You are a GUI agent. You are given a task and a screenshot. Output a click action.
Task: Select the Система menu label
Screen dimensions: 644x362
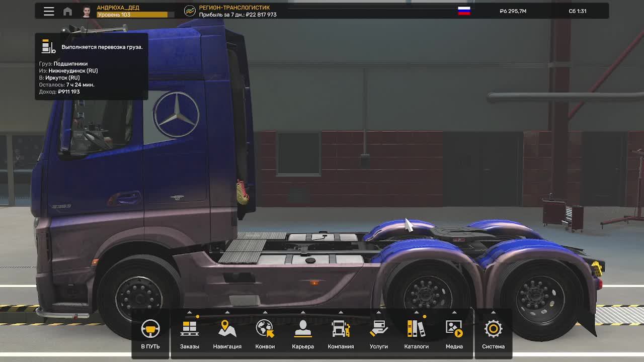click(493, 346)
